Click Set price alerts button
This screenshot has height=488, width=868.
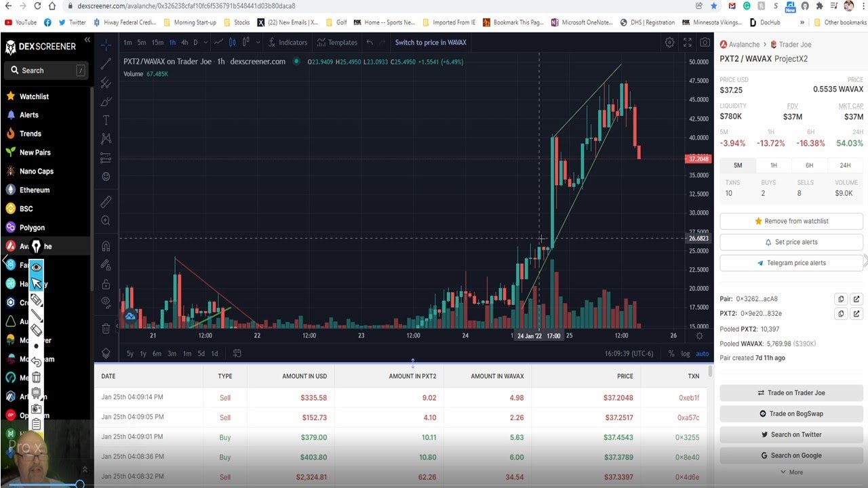coord(791,242)
